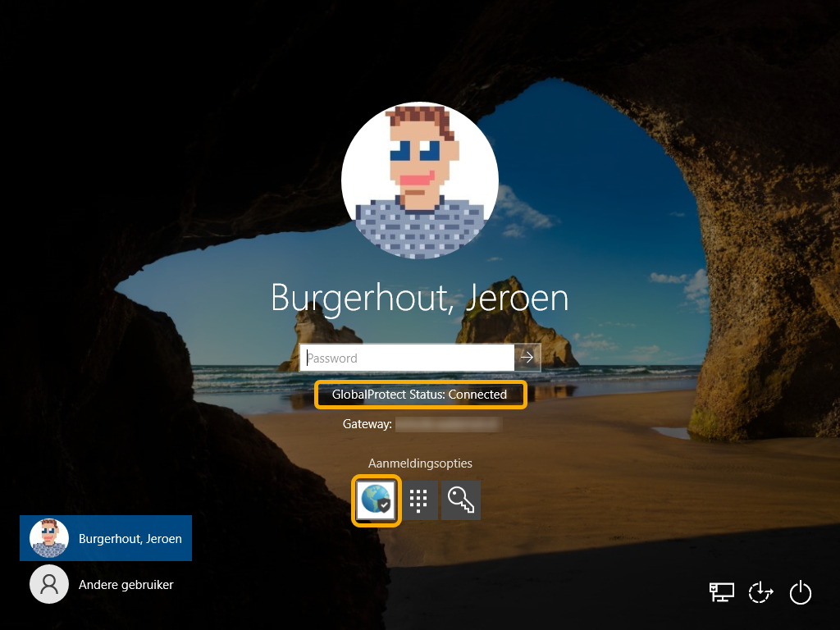Click the GlobalProtect Status text
Image resolution: width=840 pixels, height=630 pixels.
(388, 395)
